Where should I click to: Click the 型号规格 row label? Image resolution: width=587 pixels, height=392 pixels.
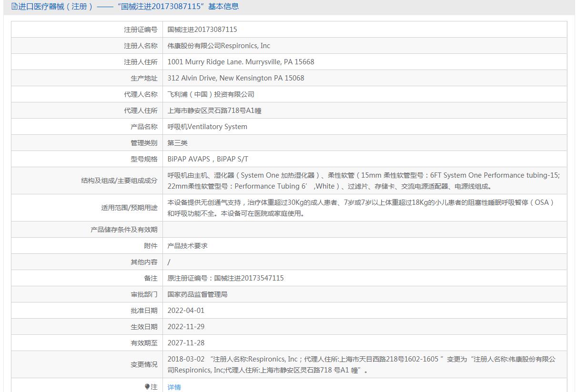(144, 159)
